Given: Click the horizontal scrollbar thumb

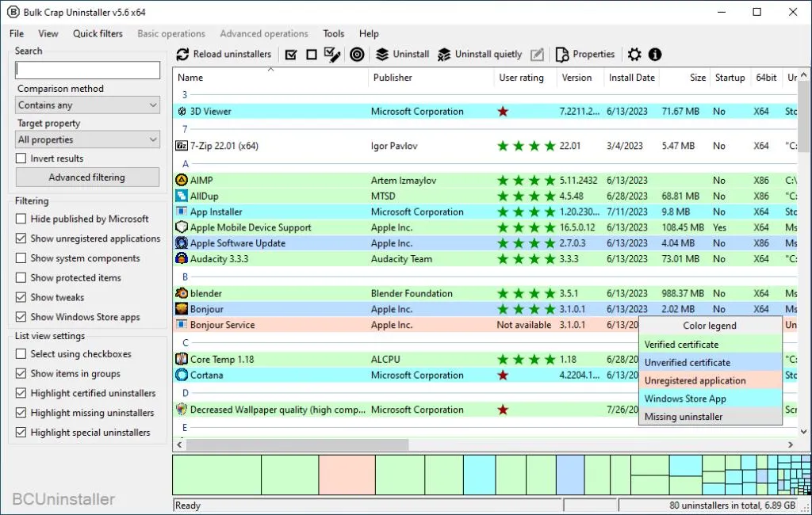Looking at the screenshot, I should [297, 444].
